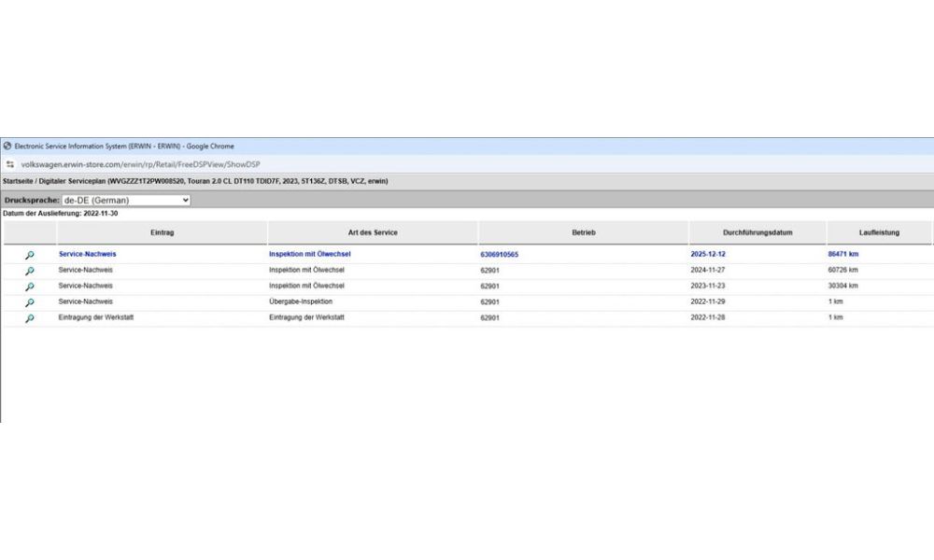Sort by Betrieb column header
Screen dimensions: 934x560
click(x=584, y=232)
